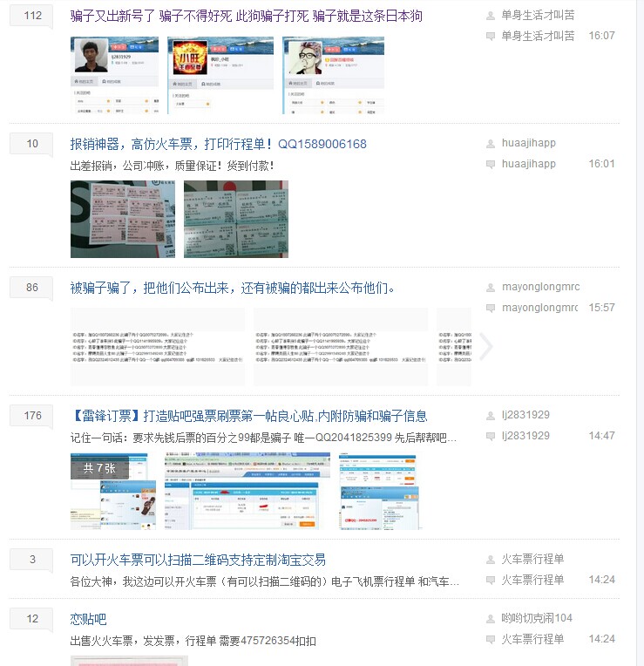Open last replier 单身生活才叫苦 next to 16:07
The height and width of the screenshot is (666, 644).
[x=538, y=36]
